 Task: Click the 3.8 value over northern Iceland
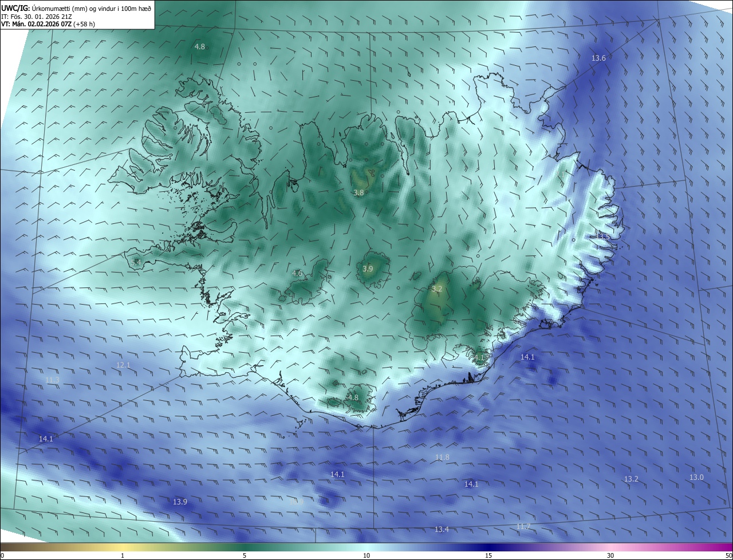[x=358, y=193]
